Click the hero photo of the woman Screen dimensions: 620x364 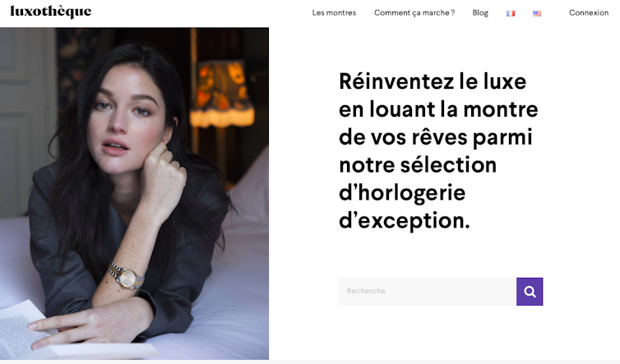(x=134, y=194)
